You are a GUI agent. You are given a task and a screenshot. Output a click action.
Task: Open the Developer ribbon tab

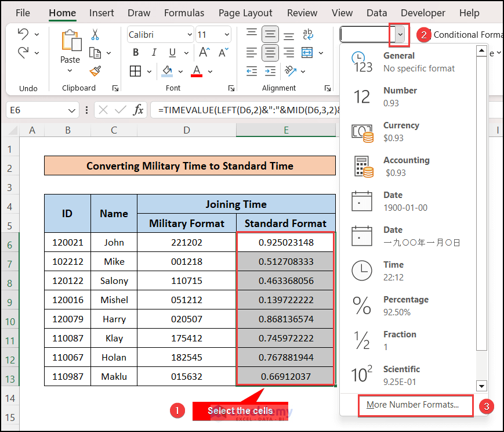(423, 12)
